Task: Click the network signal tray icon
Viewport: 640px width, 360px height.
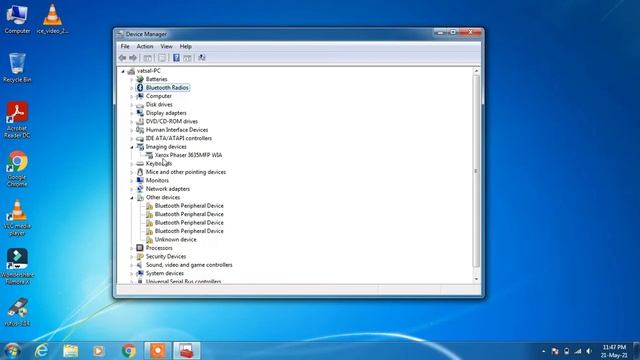Action: 578,351
